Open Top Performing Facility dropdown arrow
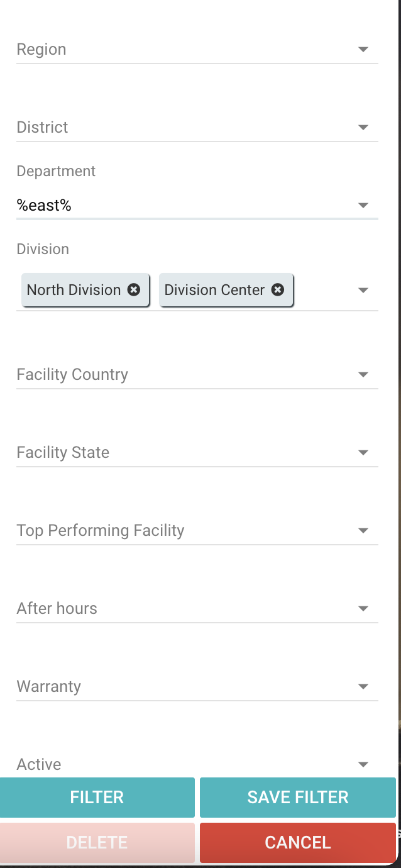Viewport: 401px width, 868px height. (x=363, y=531)
